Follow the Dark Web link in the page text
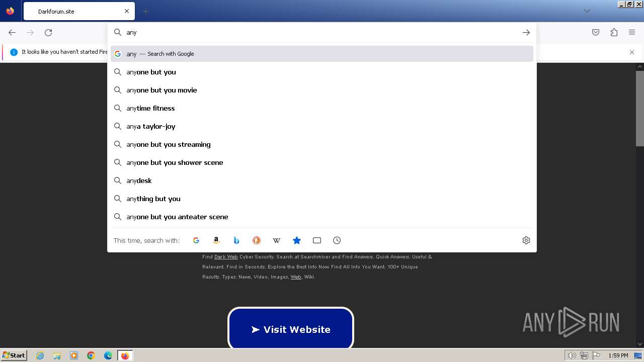Viewport: 644px width, 362px height. [226, 257]
